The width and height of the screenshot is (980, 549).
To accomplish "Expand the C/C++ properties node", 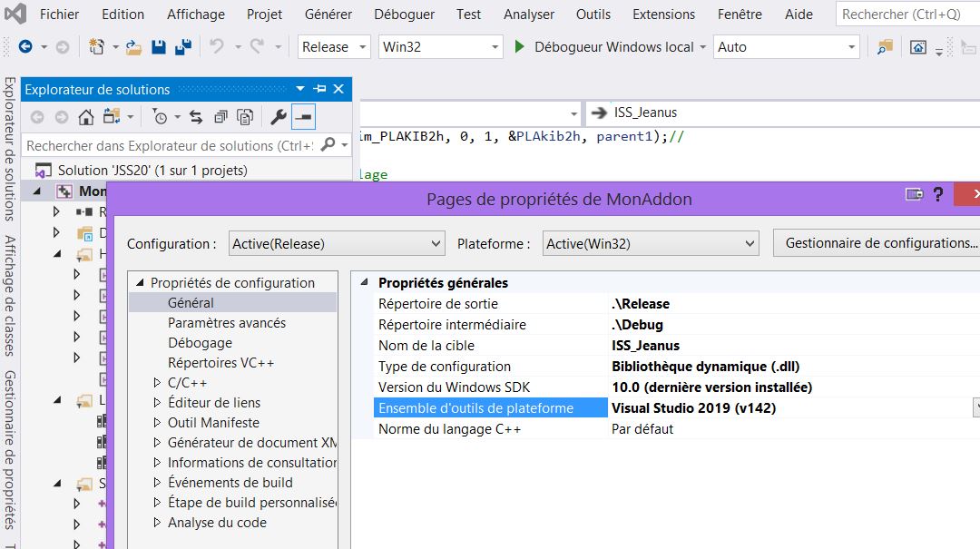I will 157,383.
